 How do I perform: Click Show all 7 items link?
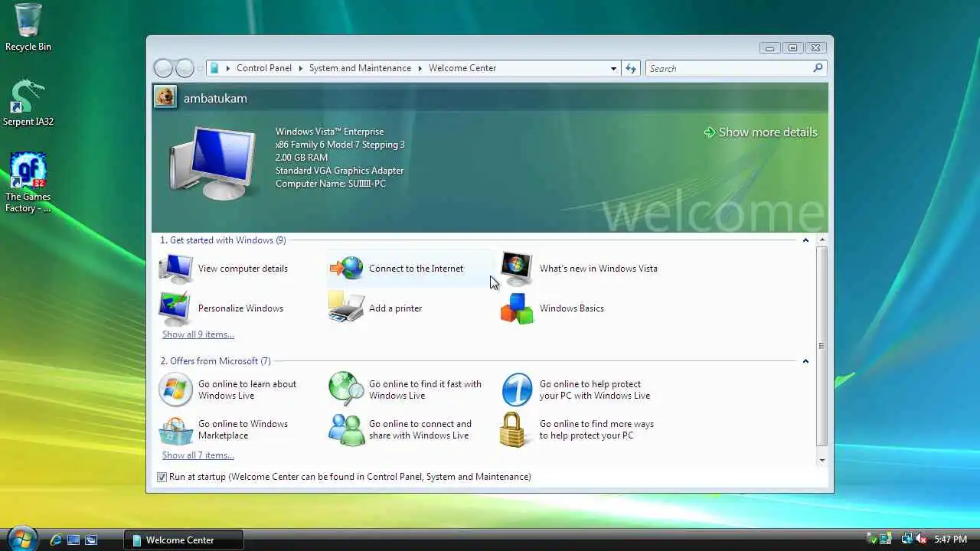tap(198, 455)
